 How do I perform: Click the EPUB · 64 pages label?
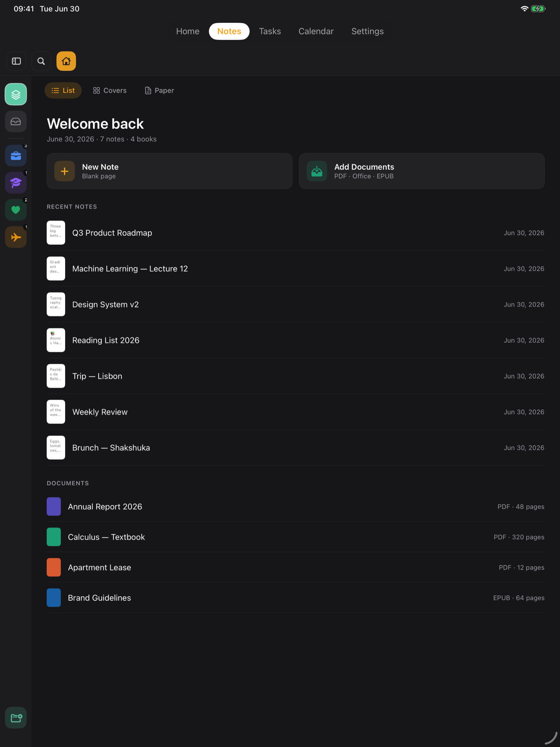519,598
